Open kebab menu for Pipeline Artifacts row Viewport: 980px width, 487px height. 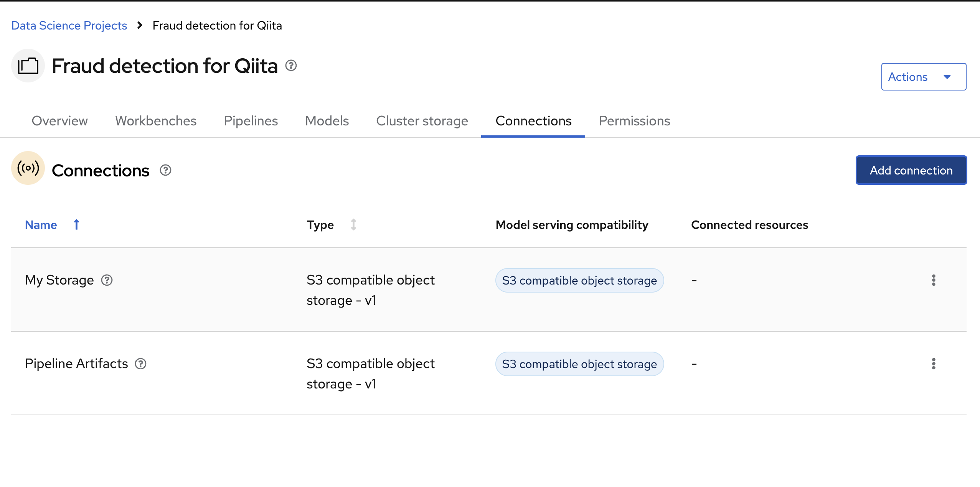click(x=933, y=364)
